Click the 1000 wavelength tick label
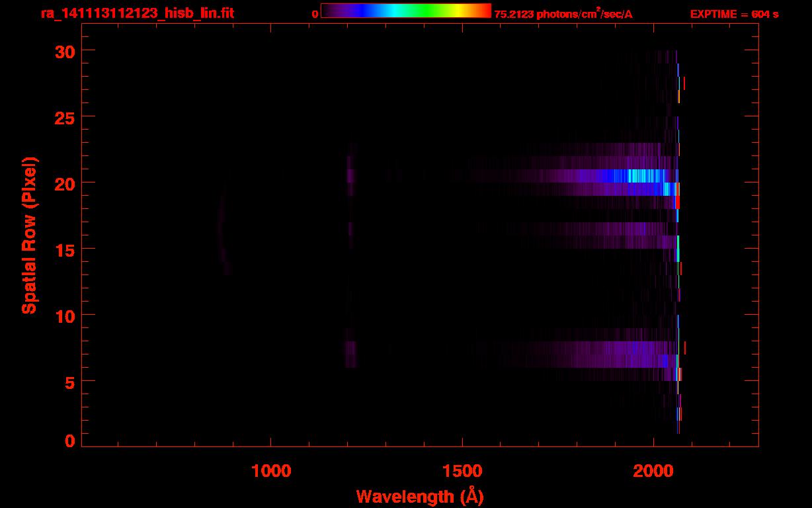812x508 pixels. pyautogui.click(x=271, y=471)
